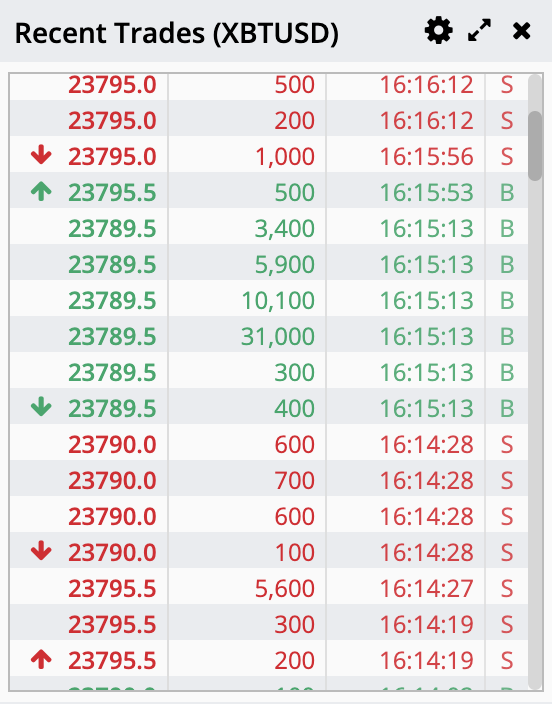The width and height of the screenshot is (552, 704).
Task: Close the Recent Trades panel
Action: point(521,31)
